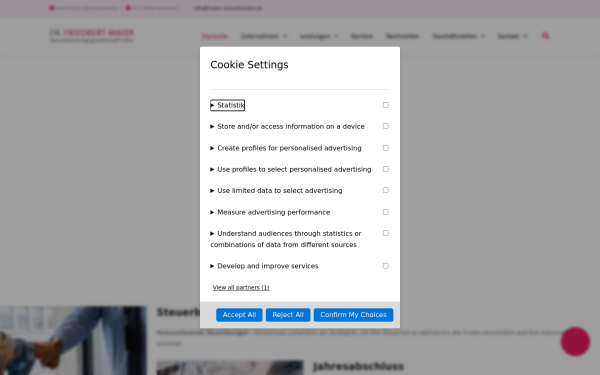Image resolution: width=600 pixels, height=375 pixels.
Task: Click the round floating button at bottom right
Action: click(x=575, y=341)
